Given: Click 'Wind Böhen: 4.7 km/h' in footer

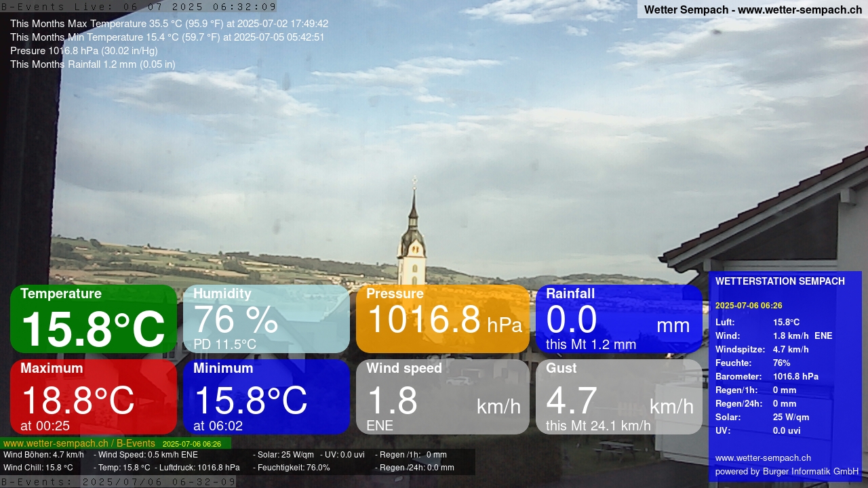Looking at the screenshot, I should 43,455.
